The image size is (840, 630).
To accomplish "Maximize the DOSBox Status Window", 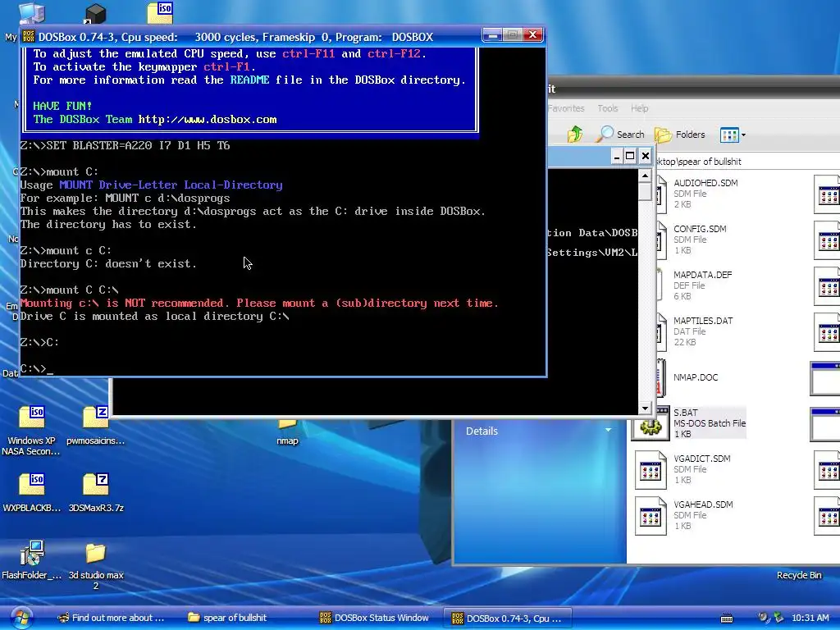I will pos(631,156).
